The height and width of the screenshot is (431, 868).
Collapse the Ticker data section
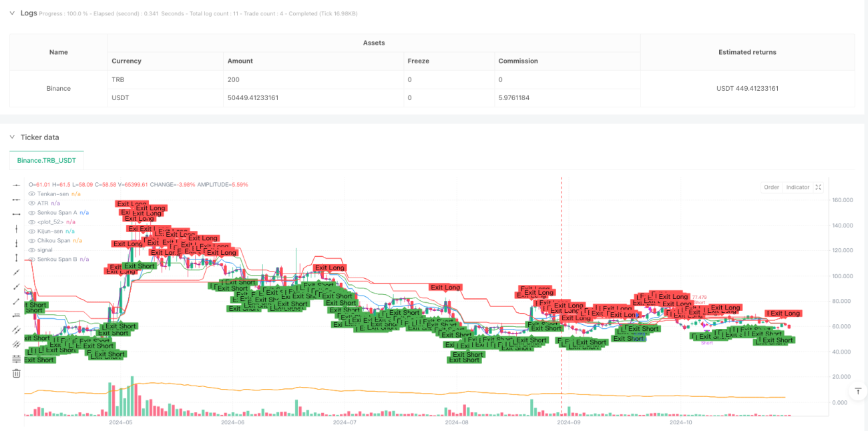tap(12, 137)
